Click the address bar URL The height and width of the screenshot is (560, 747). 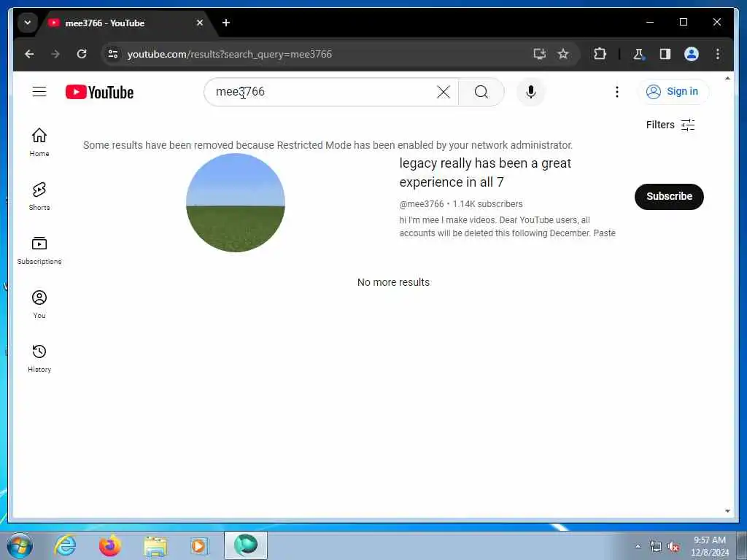[x=230, y=54]
